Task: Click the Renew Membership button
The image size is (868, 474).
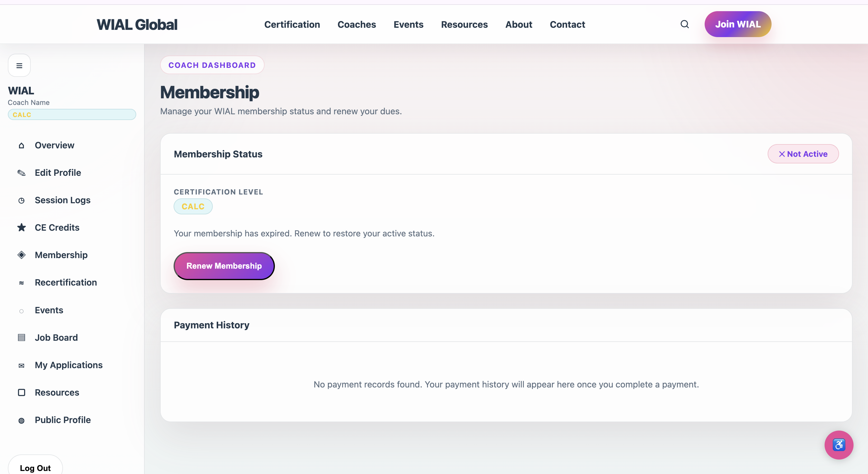Action: (x=224, y=266)
